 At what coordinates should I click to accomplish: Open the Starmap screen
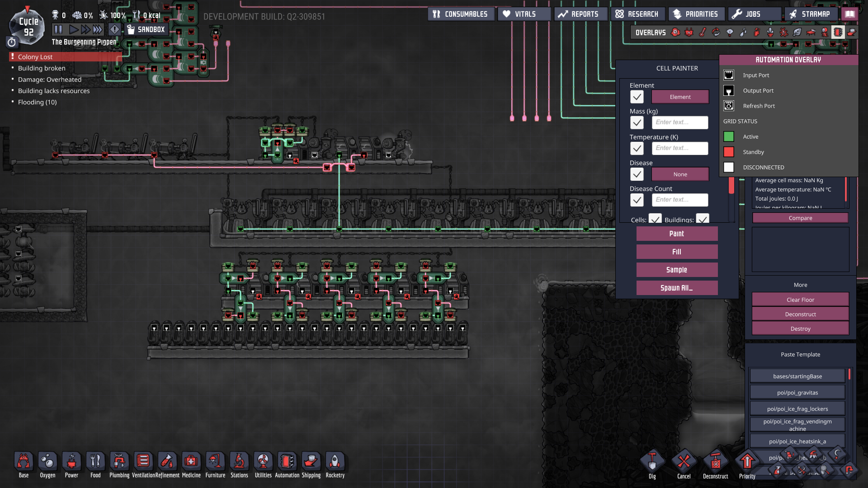pyautogui.click(x=810, y=14)
